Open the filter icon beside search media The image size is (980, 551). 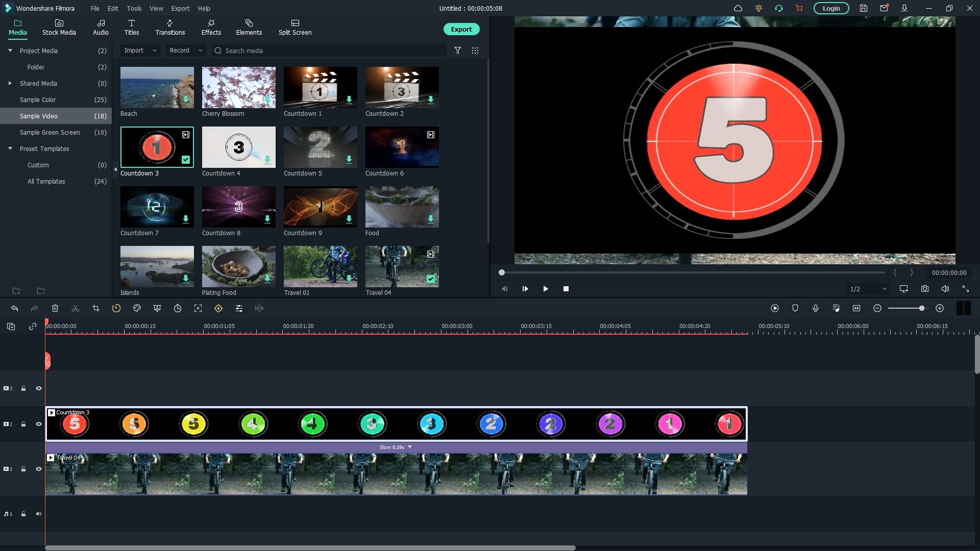click(x=458, y=51)
